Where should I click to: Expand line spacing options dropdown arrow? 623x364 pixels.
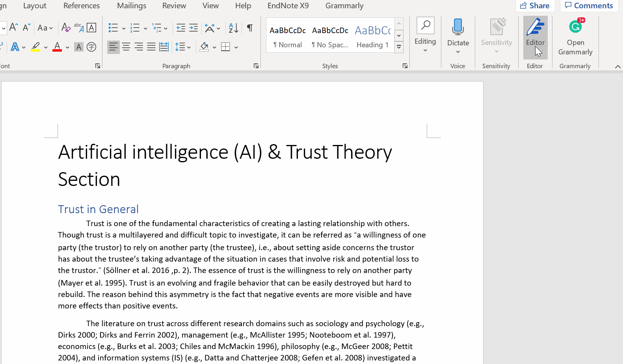coord(189,48)
